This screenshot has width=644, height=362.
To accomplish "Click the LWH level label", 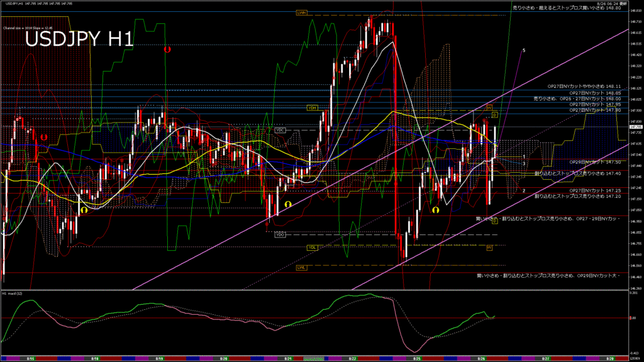I will coord(301,12).
